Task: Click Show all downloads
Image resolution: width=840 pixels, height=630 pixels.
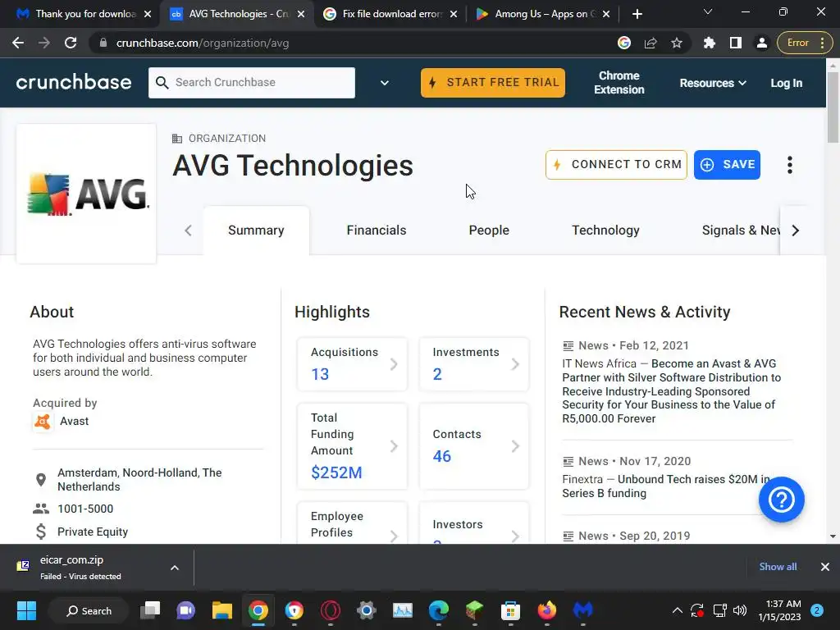Action: [778, 566]
